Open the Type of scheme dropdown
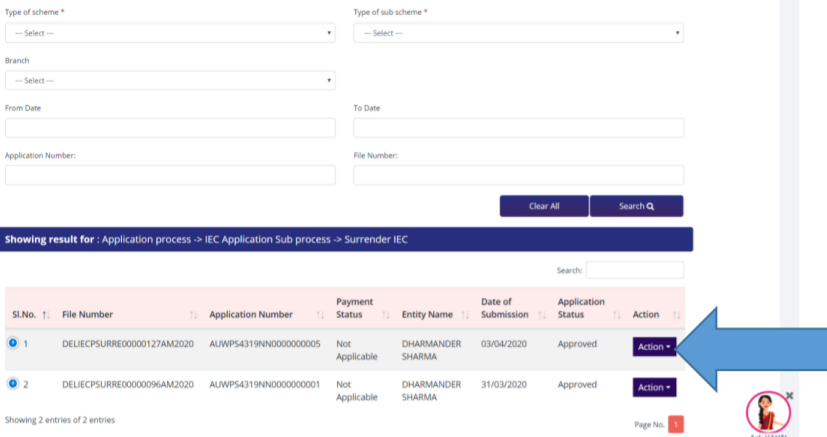The width and height of the screenshot is (827, 437). click(170, 33)
